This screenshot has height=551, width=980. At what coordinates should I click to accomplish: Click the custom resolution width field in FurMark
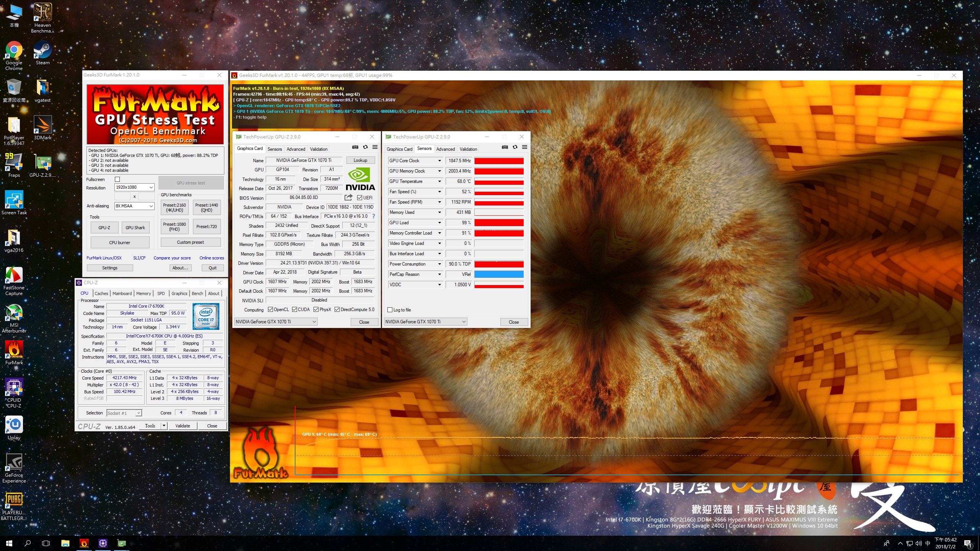(x=122, y=196)
